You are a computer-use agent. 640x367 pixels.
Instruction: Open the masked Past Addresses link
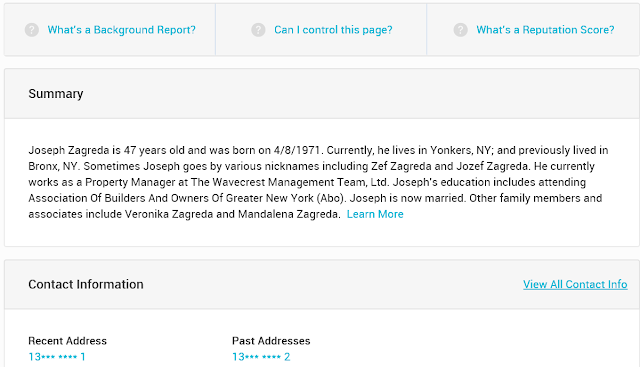tap(261, 357)
